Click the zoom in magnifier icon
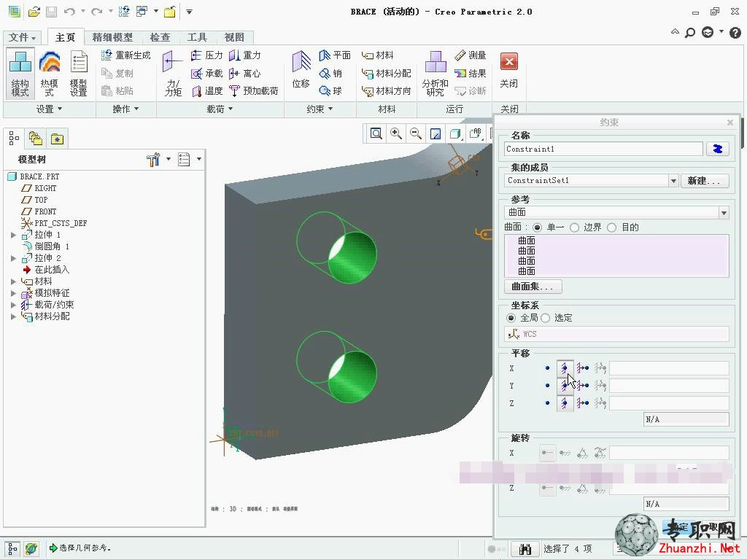 click(396, 134)
